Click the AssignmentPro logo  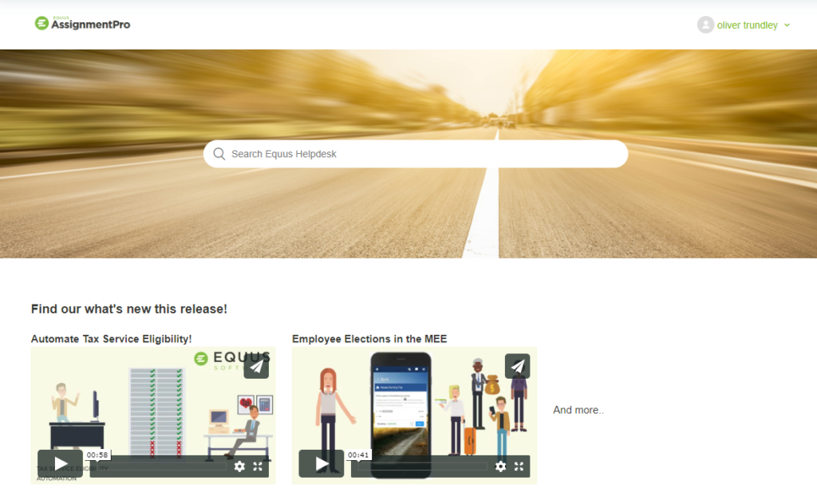[82, 23]
